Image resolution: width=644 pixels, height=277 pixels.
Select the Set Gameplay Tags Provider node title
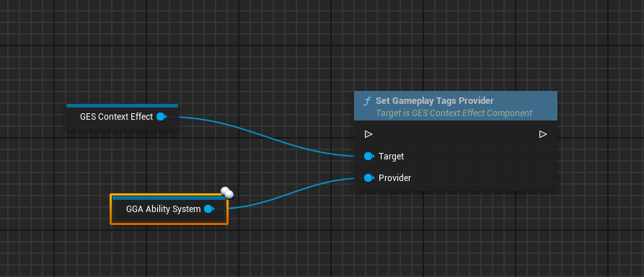[x=435, y=101]
